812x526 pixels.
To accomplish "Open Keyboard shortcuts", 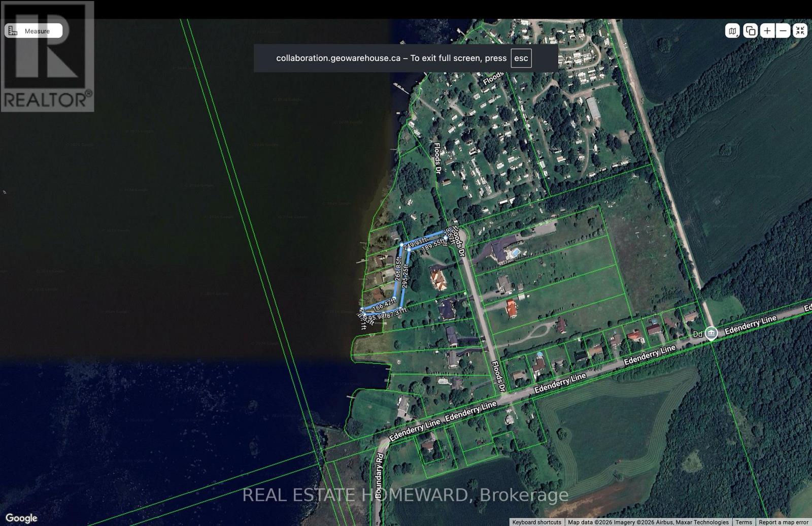I will pyautogui.click(x=536, y=522).
